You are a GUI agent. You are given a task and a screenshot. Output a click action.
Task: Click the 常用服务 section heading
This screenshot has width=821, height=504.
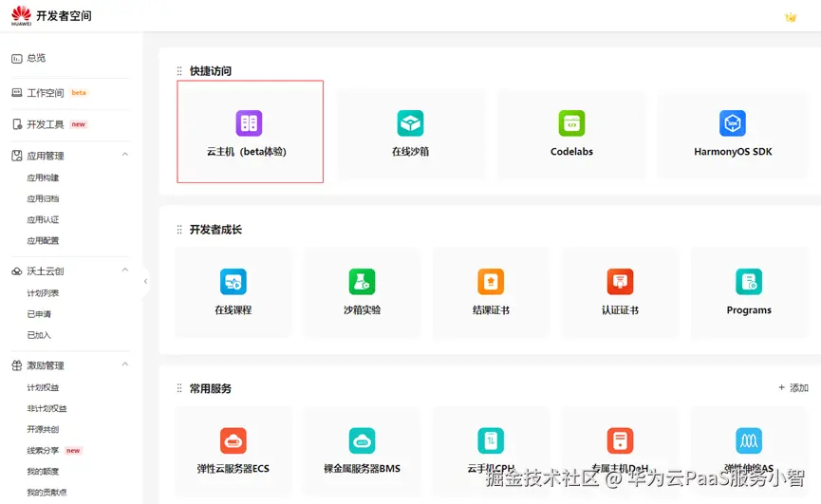[211, 388]
